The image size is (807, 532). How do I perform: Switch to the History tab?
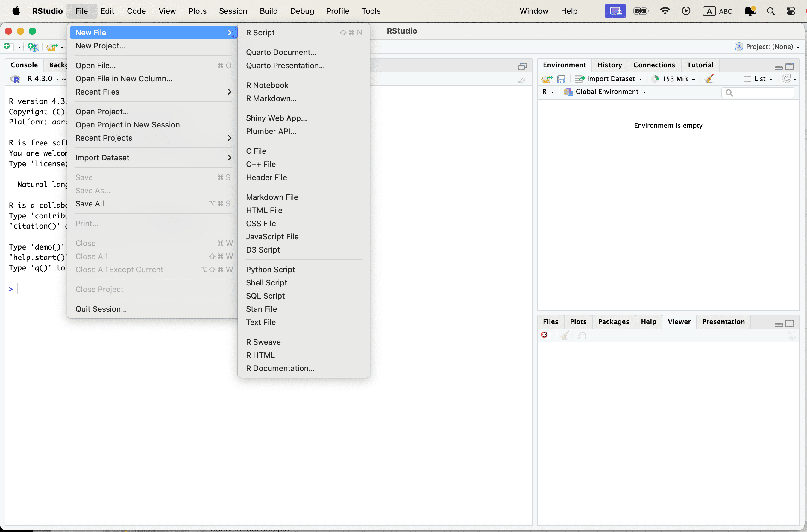(x=609, y=65)
